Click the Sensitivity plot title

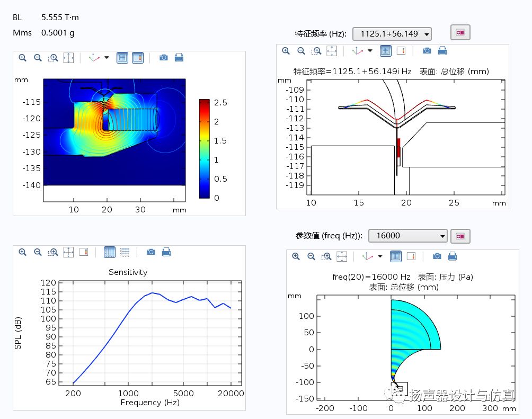pos(128,272)
